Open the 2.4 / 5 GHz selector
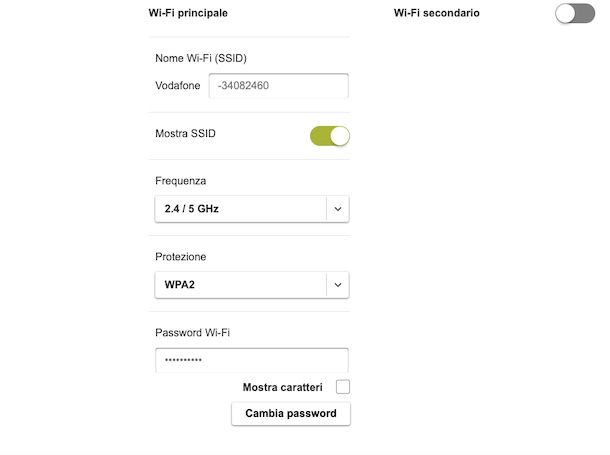 click(x=240, y=209)
